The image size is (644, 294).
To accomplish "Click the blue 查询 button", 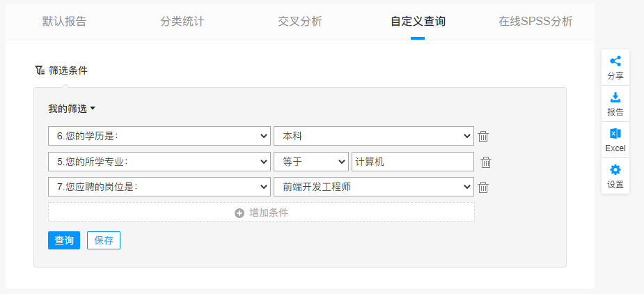I will (x=64, y=240).
